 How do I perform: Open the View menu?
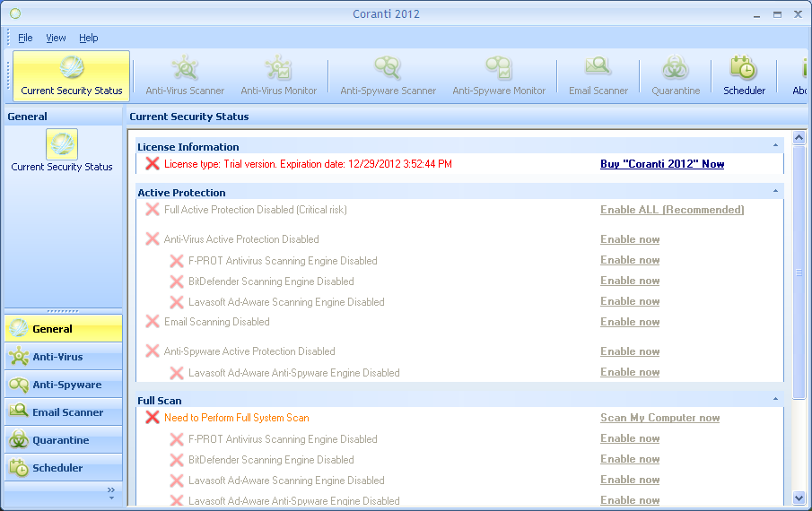click(x=56, y=38)
